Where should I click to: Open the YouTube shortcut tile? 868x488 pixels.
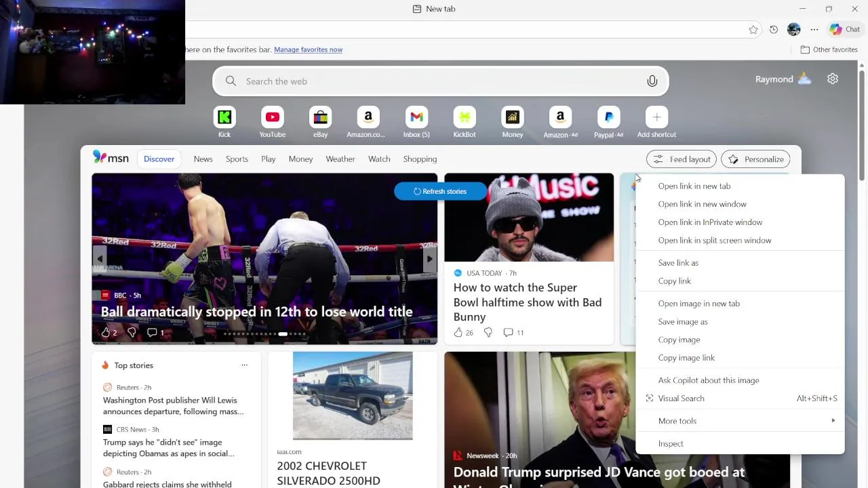pos(273,117)
